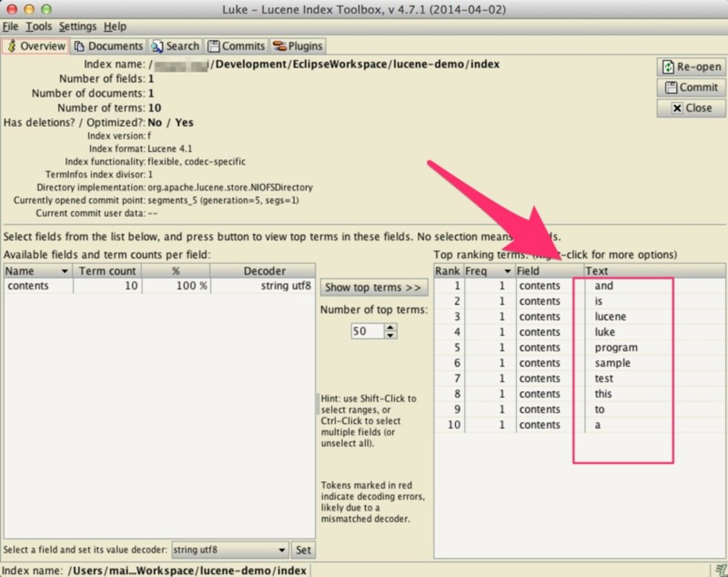728x577 pixels.
Task: Switch to the Commits tab
Action: [236, 46]
